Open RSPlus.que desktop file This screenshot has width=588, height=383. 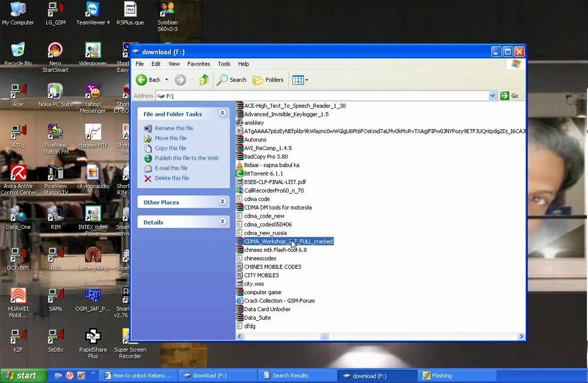[130, 13]
